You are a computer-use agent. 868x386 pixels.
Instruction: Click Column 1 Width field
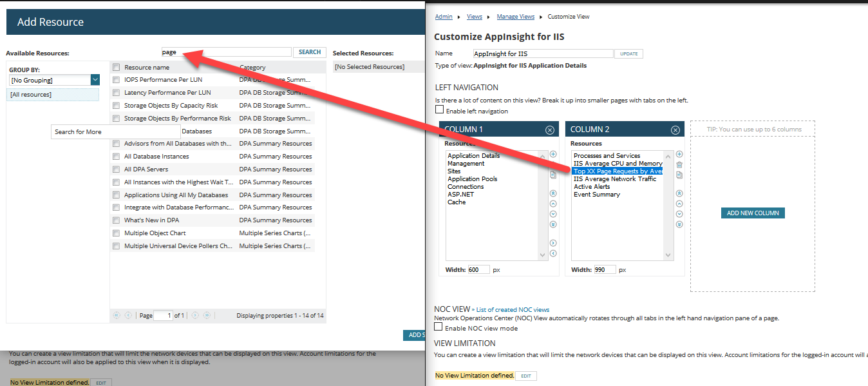pyautogui.click(x=478, y=269)
